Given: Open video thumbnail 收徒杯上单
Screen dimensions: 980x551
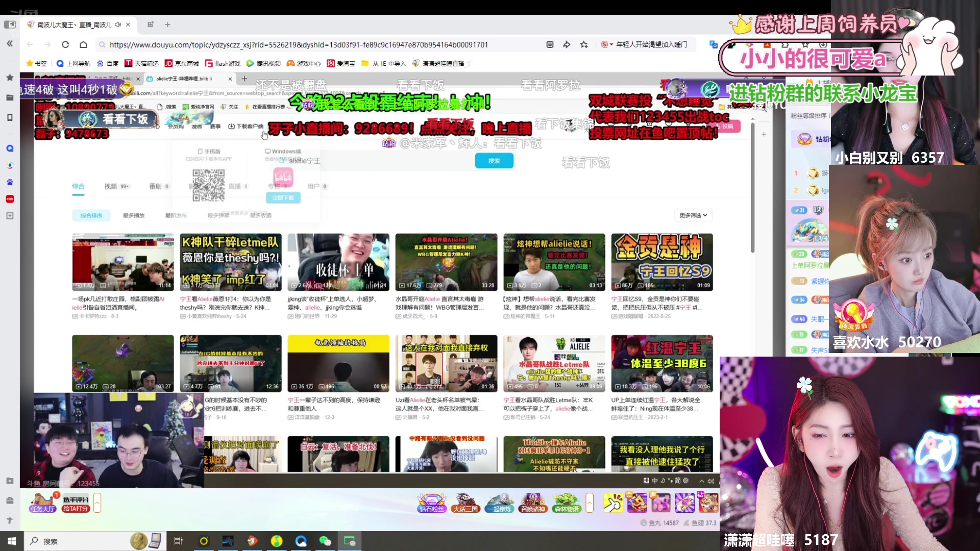Looking at the screenshot, I should pyautogui.click(x=338, y=262).
